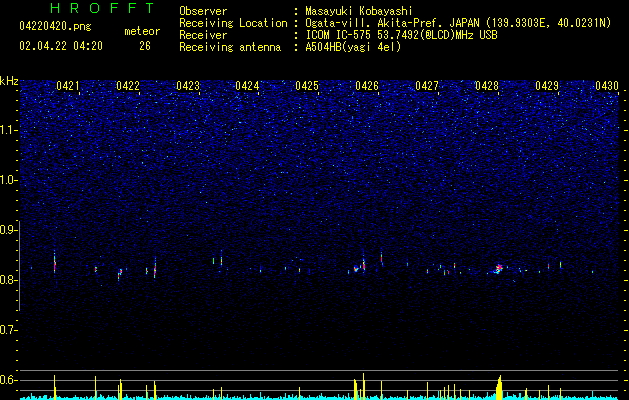This screenshot has width=629, height=400.
Task: Click the wide yellow intensity peak at 0428
Action: pyautogui.click(x=499, y=387)
